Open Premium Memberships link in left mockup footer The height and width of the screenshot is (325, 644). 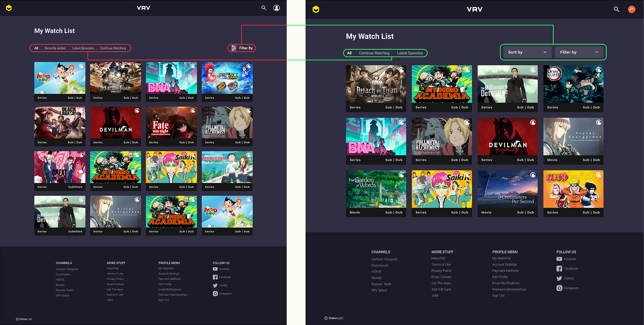click(173, 295)
